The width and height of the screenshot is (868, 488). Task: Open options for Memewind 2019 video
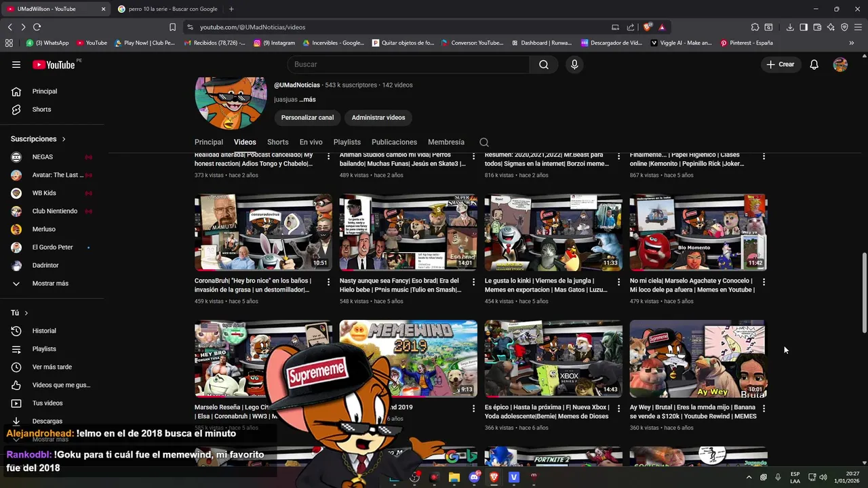click(473, 408)
